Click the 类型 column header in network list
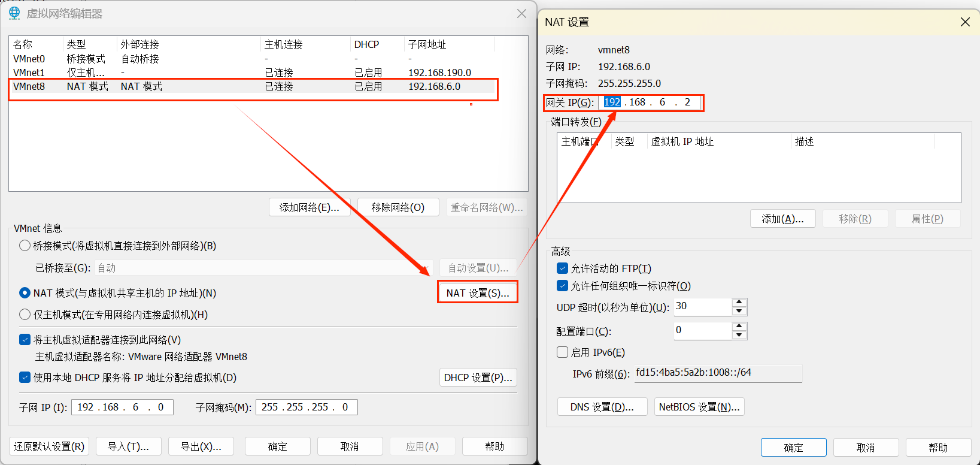Image resolution: width=980 pixels, height=465 pixels. click(x=90, y=44)
